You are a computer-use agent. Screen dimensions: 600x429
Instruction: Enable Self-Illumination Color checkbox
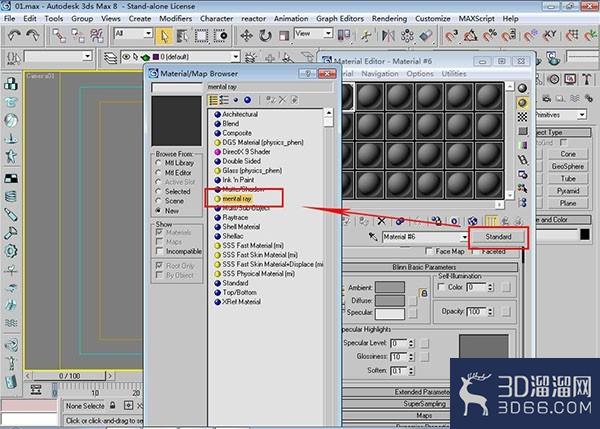pos(441,287)
